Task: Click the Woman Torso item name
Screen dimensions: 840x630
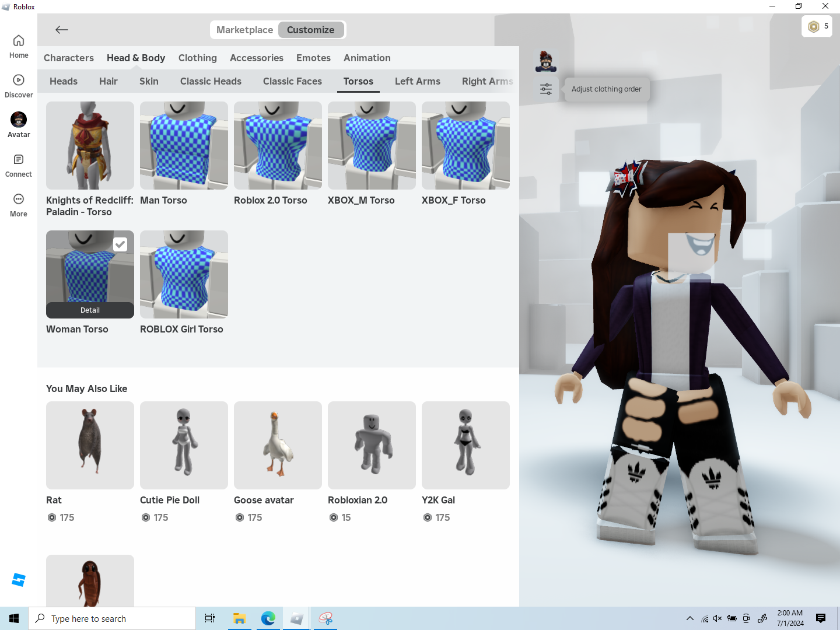Action: coord(77,329)
